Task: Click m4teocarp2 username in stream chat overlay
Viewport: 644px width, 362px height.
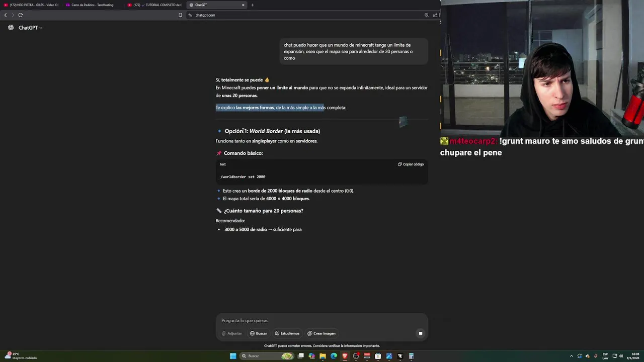Action: 473,141
